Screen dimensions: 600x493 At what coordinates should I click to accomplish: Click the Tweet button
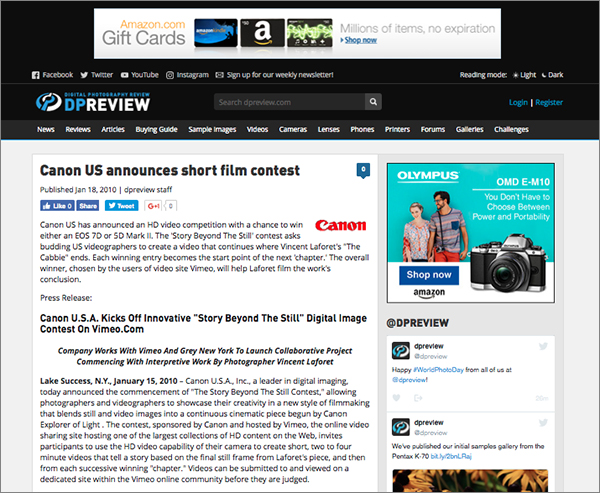122,206
